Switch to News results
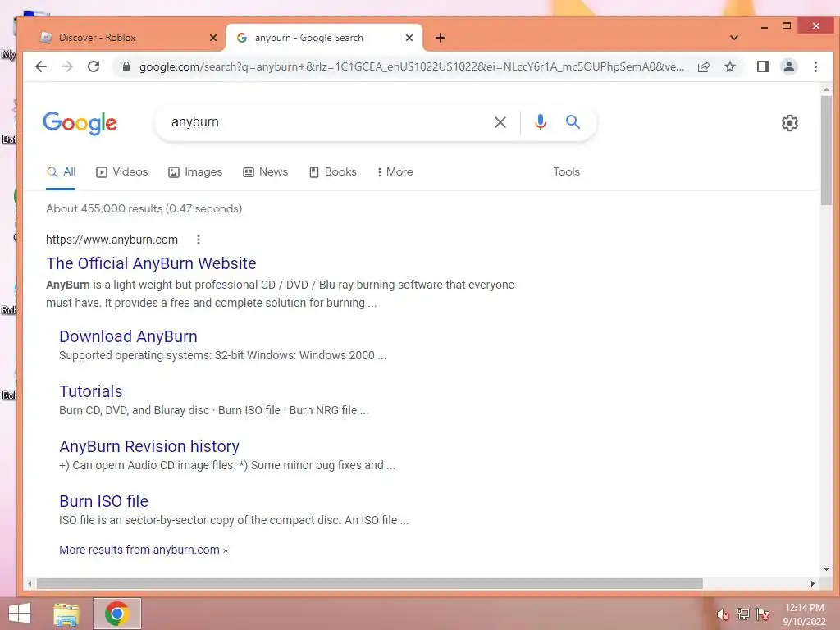Viewport: 840px width, 630px height. click(x=266, y=172)
